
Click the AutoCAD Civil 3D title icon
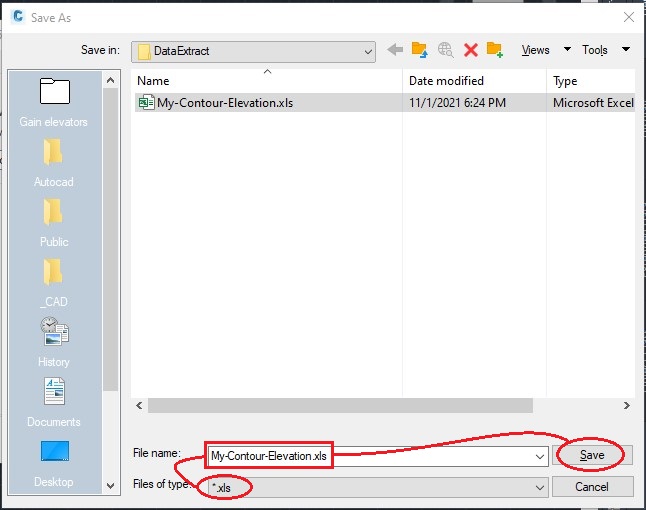(x=18, y=17)
